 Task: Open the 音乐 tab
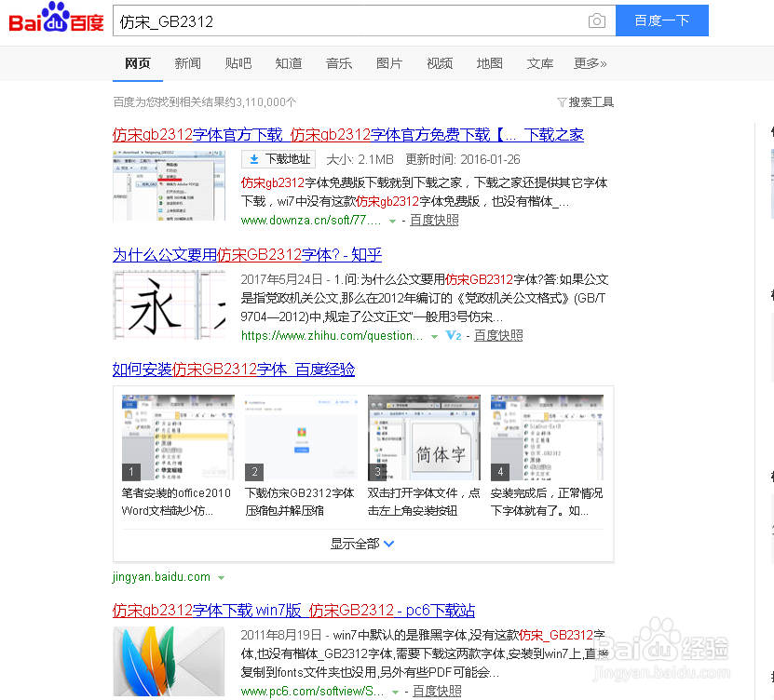(x=339, y=63)
